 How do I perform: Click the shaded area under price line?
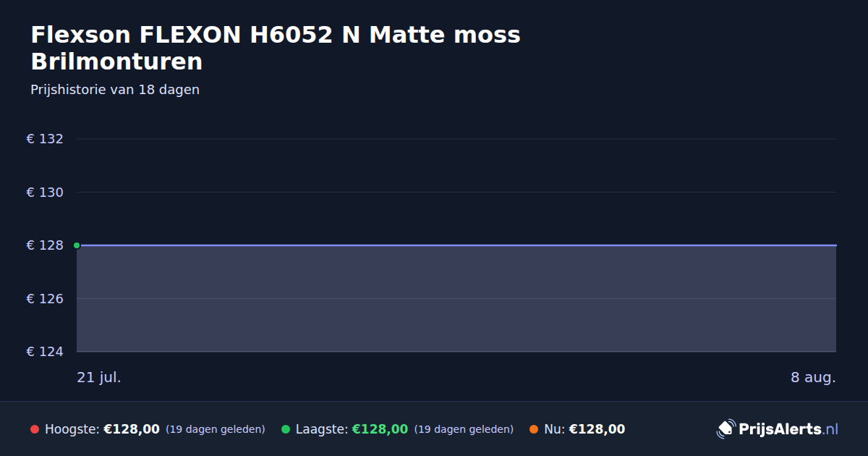click(x=456, y=299)
